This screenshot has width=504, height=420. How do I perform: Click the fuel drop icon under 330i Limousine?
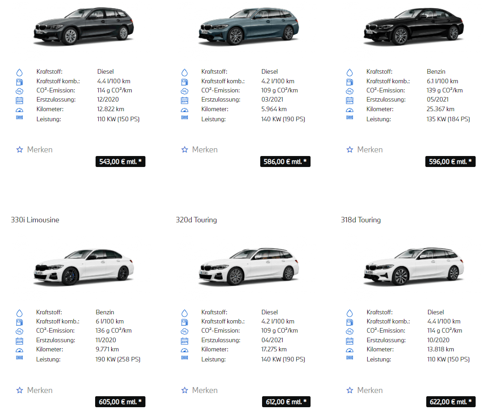coord(19,313)
